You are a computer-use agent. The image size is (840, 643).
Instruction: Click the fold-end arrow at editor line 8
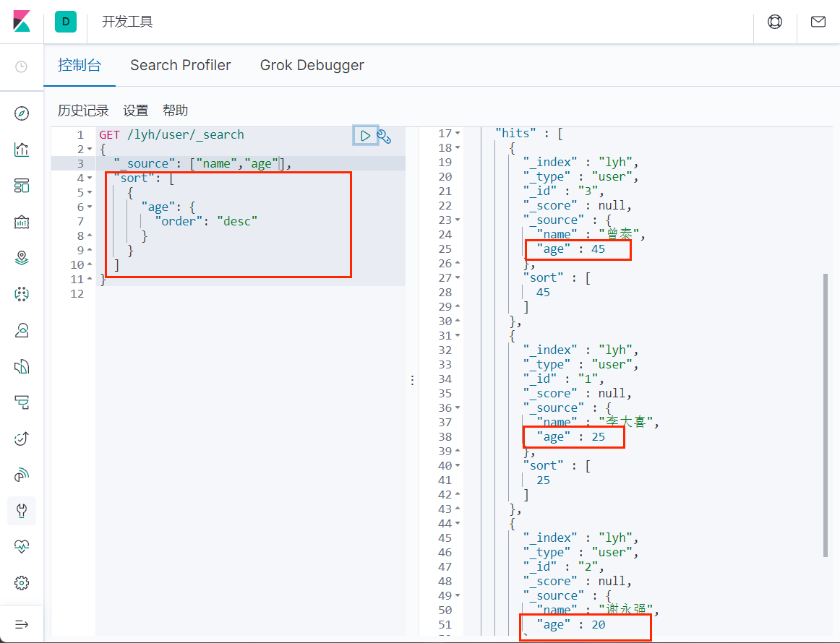(90, 236)
